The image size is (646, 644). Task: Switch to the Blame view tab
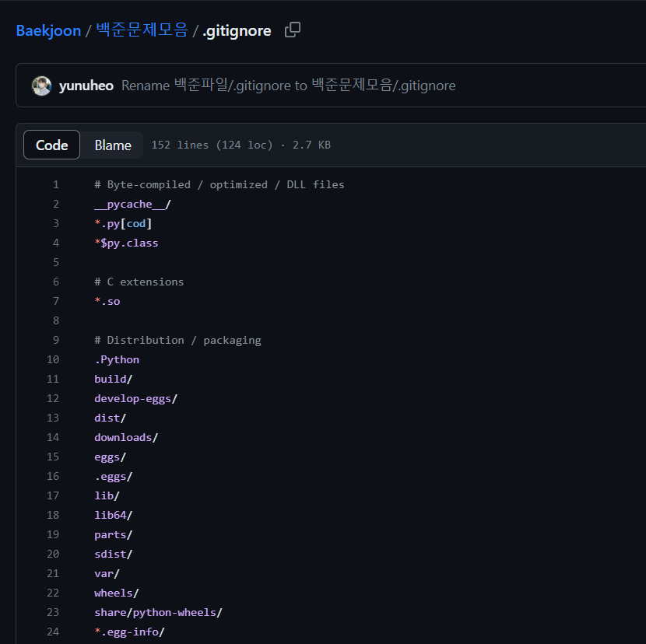[113, 145]
